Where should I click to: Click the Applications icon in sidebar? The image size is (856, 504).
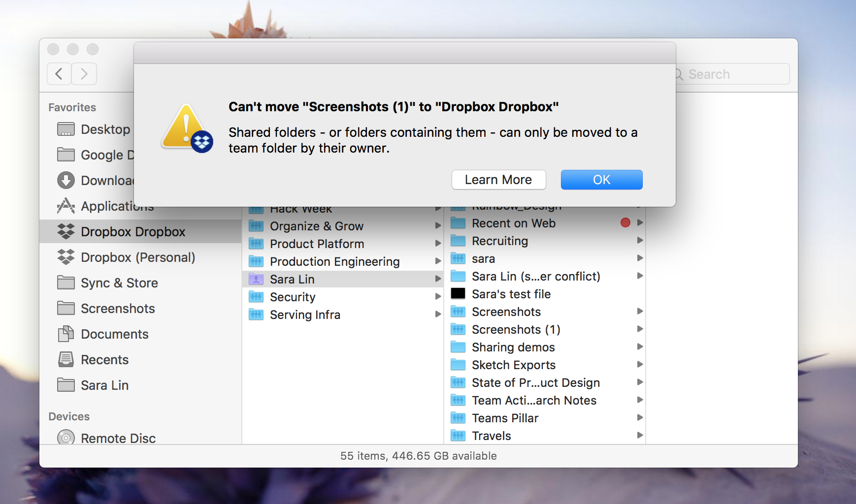(x=66, y=206)
